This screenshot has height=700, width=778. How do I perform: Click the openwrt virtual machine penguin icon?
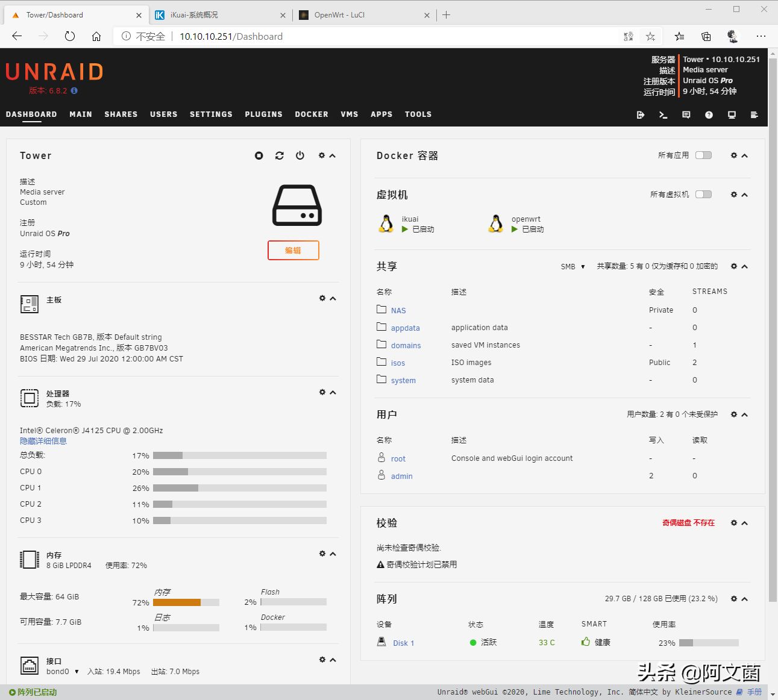[x=496, y=223]
